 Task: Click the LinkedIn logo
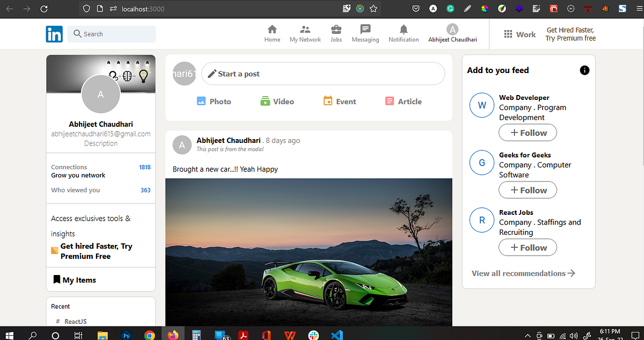(x=54, y=34)
